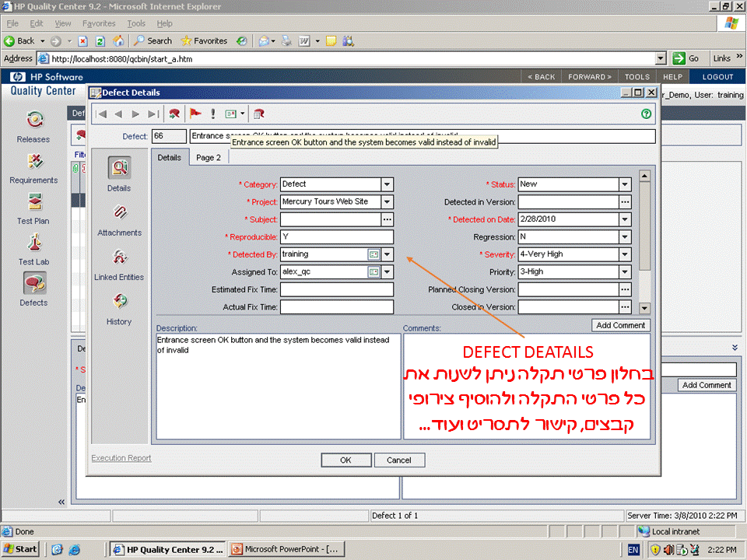The width and height of the screenshot is (747, 560).
Task: Click the exclamation alerts icon
Action: pos(213,114)
